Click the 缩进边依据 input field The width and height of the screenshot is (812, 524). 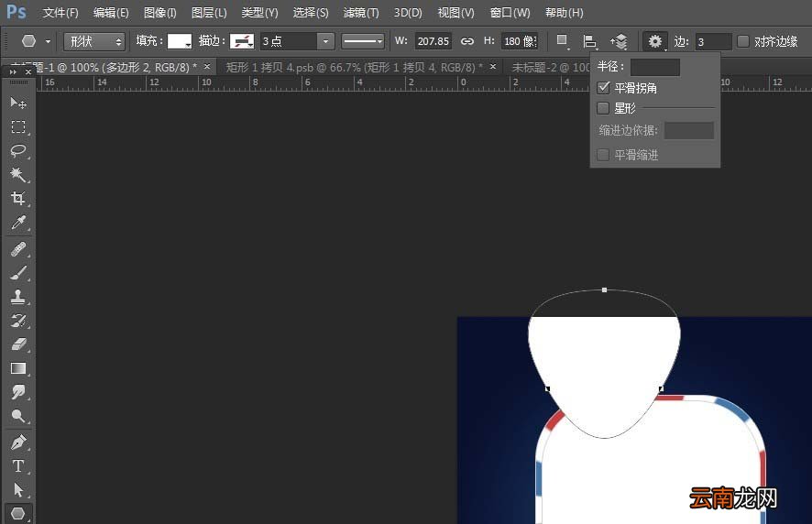pyautogui.click(x=689, y=130)
